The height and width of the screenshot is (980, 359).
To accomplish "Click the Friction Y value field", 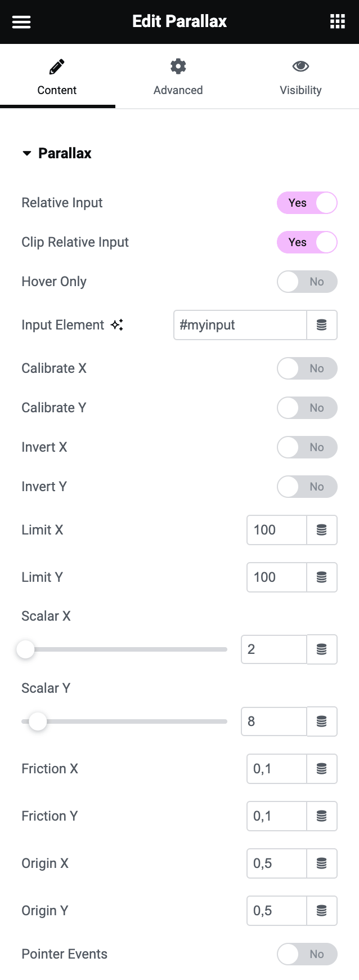I will [276, 816].
